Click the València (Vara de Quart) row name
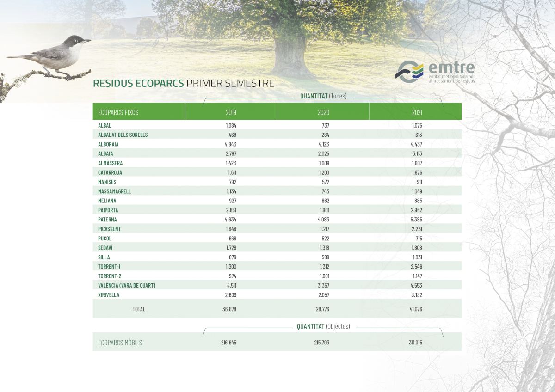This screenshot has width=555, height=392. click(x=127, y=286)
